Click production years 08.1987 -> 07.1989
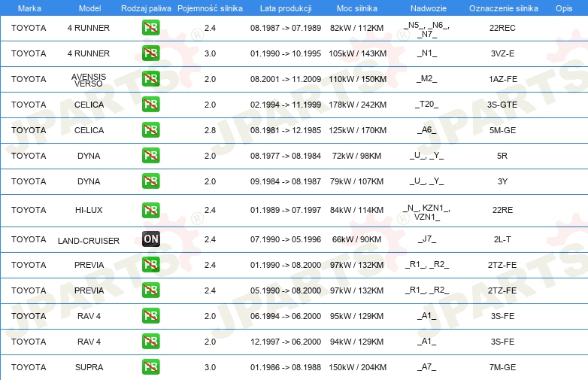588x380 pixels. click(x=286, y=28)
